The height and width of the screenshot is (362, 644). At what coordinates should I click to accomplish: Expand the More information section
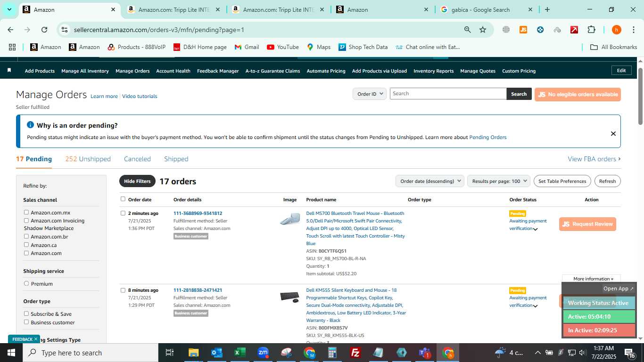point(593,279)
